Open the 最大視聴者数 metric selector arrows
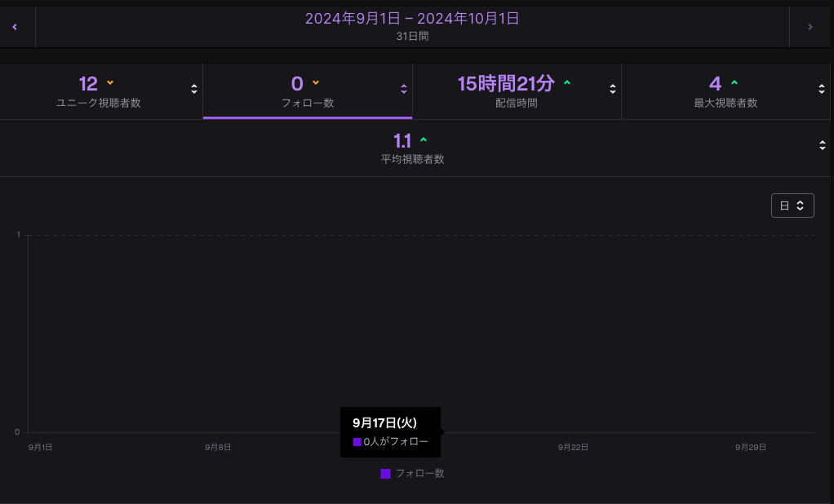 coord(823,89)
